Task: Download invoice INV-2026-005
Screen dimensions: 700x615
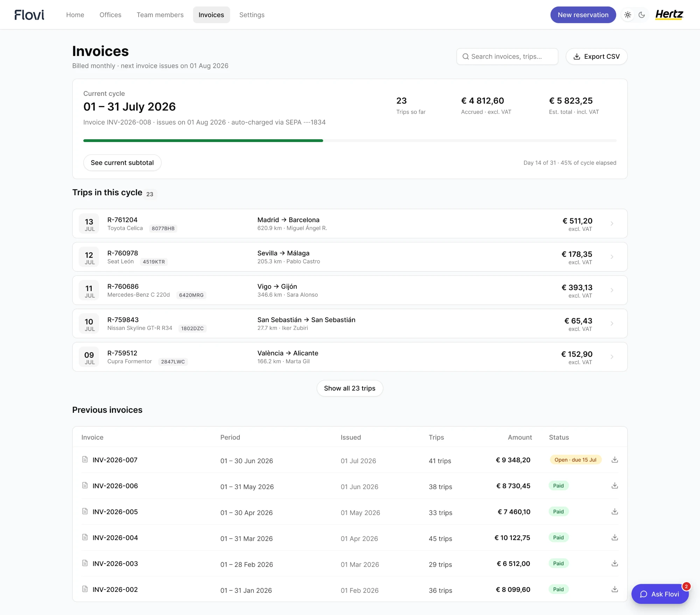Action: [615, 511]
